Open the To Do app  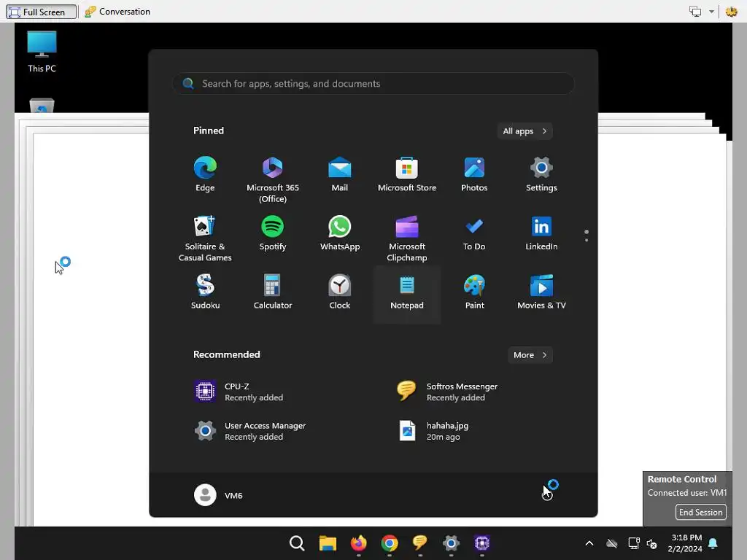[474, 233]
